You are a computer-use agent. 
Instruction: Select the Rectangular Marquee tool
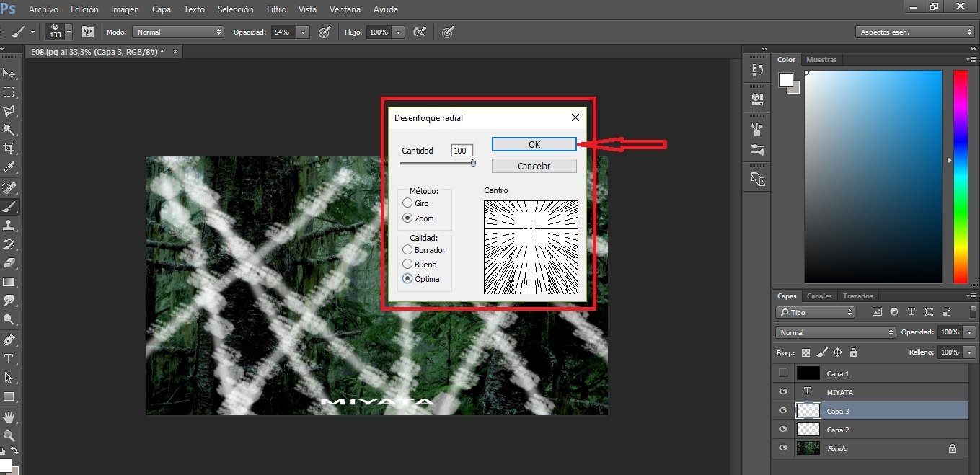(x=9, y=92)
